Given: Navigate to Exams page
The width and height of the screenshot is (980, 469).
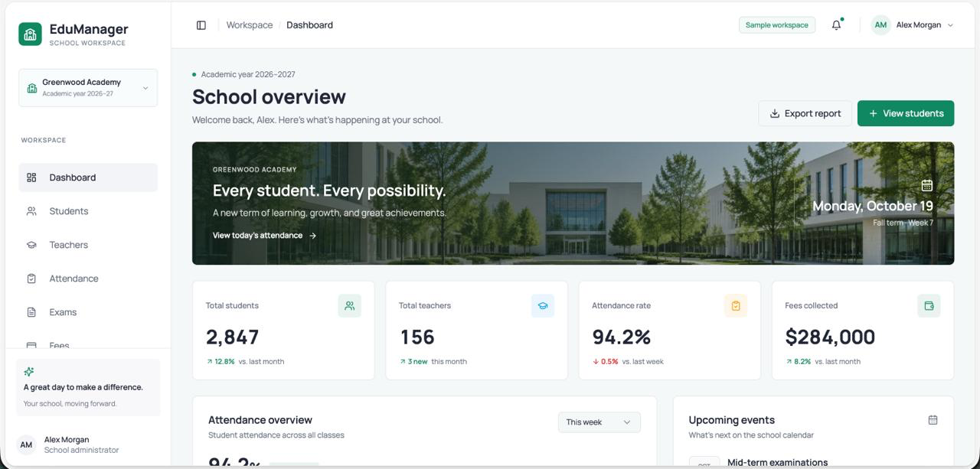Looking at the screenshot, I should point(88,312).
